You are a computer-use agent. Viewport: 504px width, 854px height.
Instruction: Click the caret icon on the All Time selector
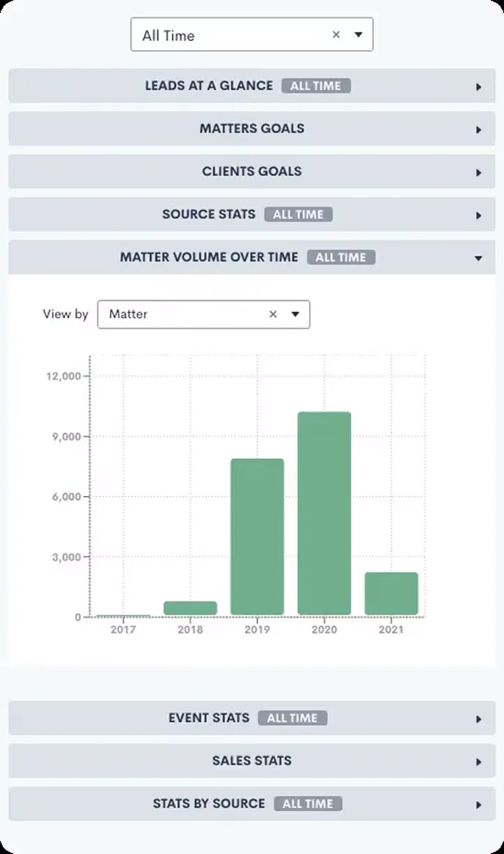click(358, 34)
